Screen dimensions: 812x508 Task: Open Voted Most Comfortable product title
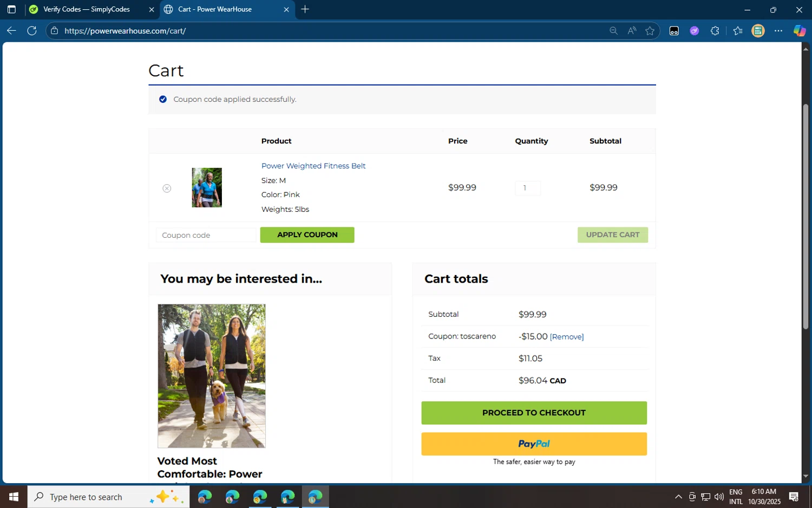click(209, 468)
